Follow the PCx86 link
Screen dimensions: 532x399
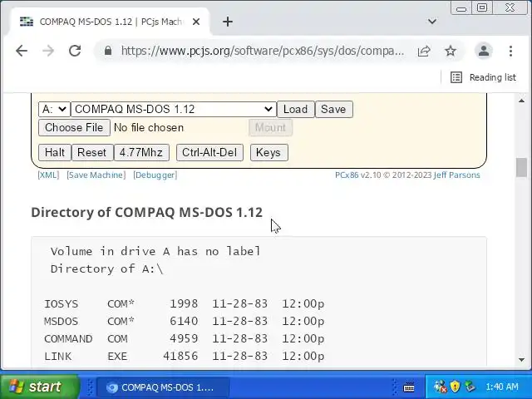347,175
